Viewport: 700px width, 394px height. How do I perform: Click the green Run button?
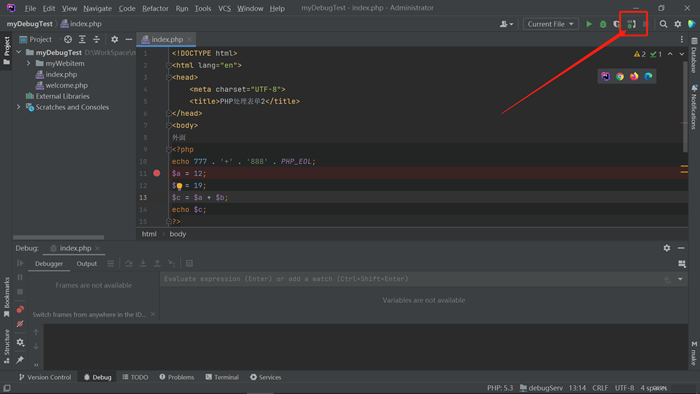point(589,24)
